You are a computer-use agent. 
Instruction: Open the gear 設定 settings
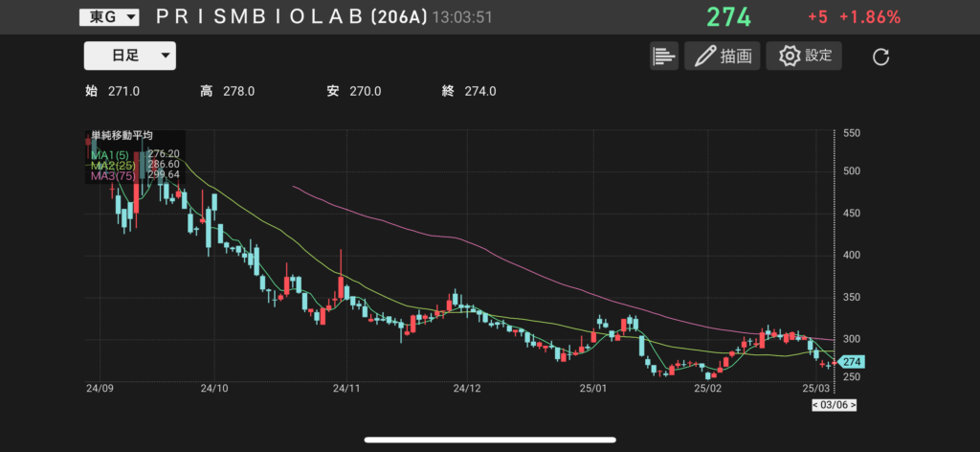[x=804, y=56]
